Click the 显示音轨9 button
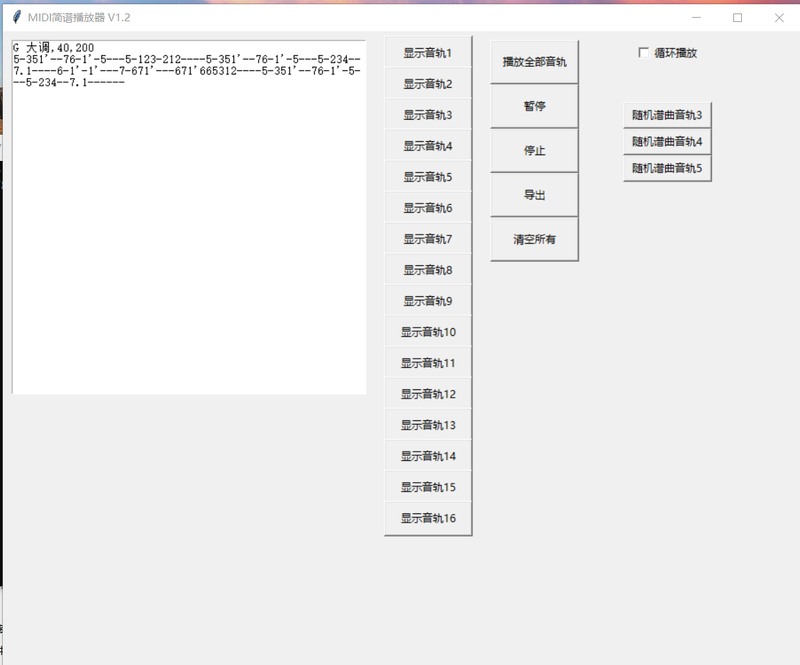The width and height of the screenshot is (800, 665). (428, 301)
